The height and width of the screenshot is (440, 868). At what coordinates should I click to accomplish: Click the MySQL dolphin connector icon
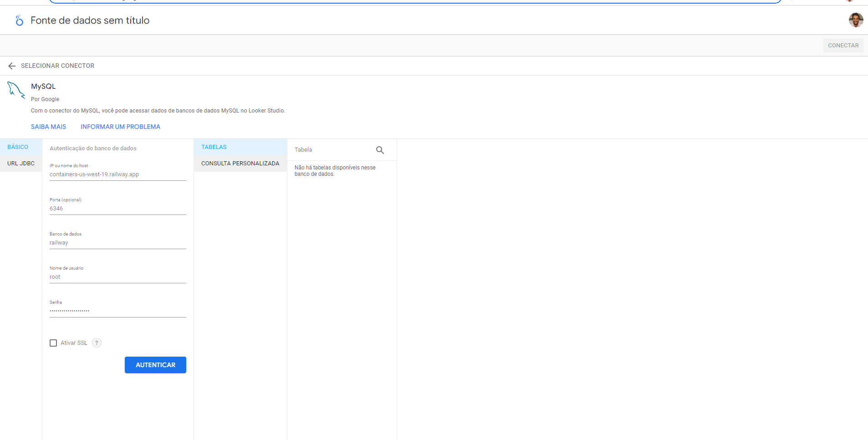click(x=16, y=90)
